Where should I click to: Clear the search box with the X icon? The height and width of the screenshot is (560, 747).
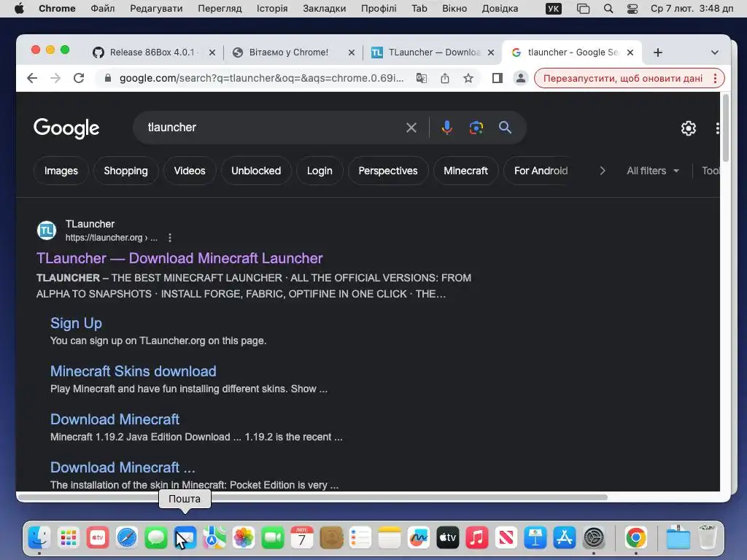click(x=411, y=128)
